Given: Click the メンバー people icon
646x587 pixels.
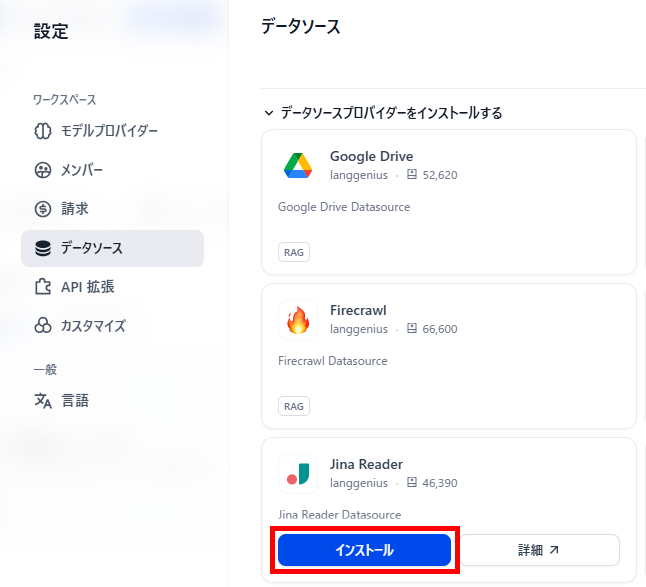Looking at the screenshot, I should (43, 170).
